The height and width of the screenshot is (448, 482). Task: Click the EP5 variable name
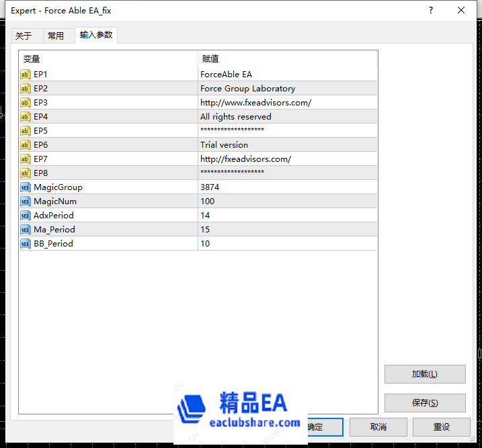click(40, 131)
